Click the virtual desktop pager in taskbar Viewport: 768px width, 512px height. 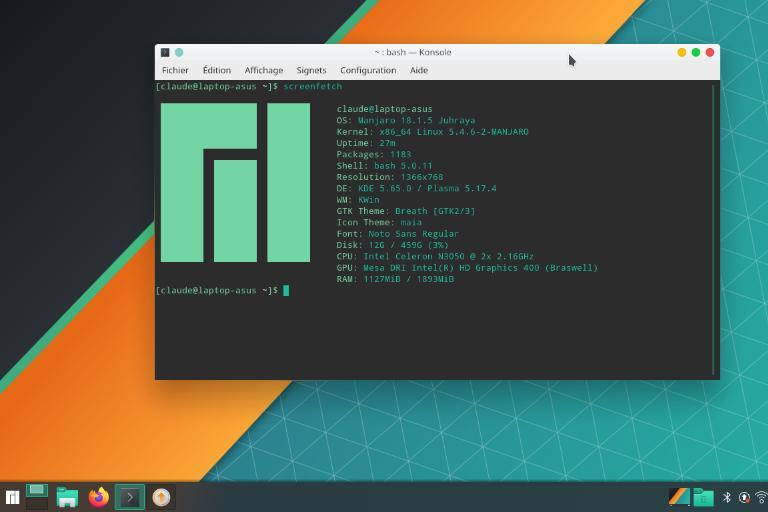pyautogui.click(x=37, y=497)
